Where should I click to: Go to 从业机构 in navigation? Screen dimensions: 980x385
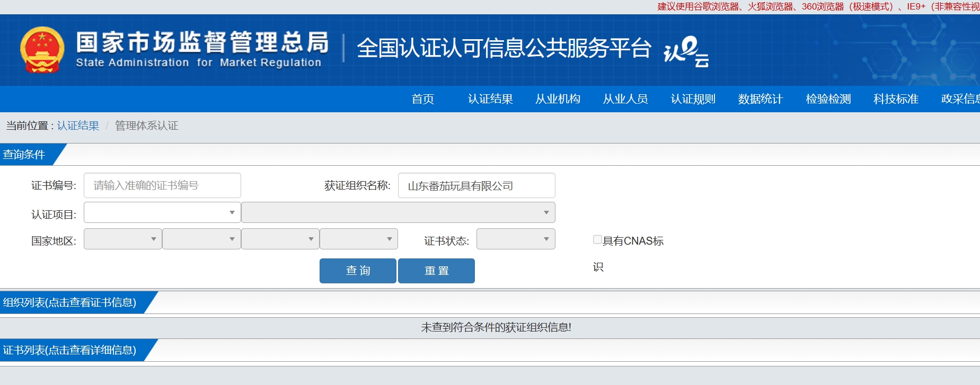pyautogui.click(x=558, y=99)
